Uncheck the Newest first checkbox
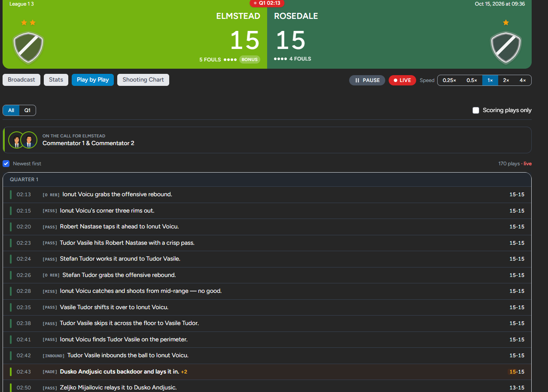This screenshot has width=548, height=392. point(6,164)
